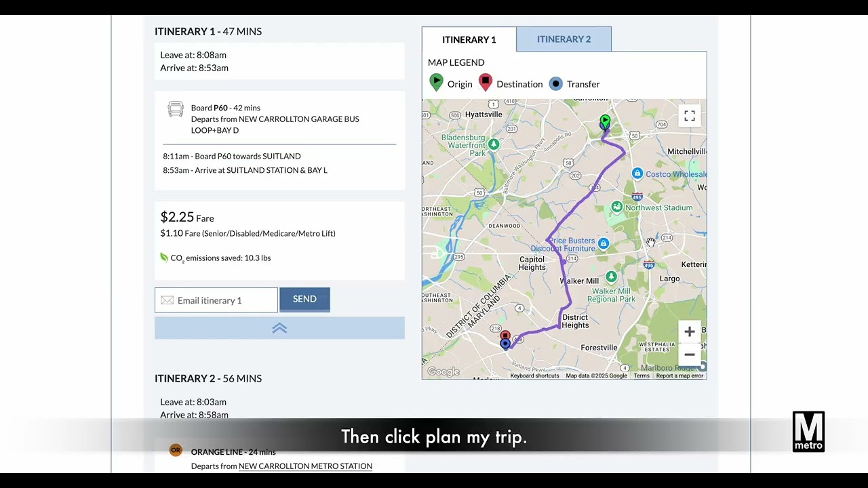Click the Orange Line OR badge
The width and height of the screenshot is (868, 488).
pyautogui.click(x=176, y=450)
